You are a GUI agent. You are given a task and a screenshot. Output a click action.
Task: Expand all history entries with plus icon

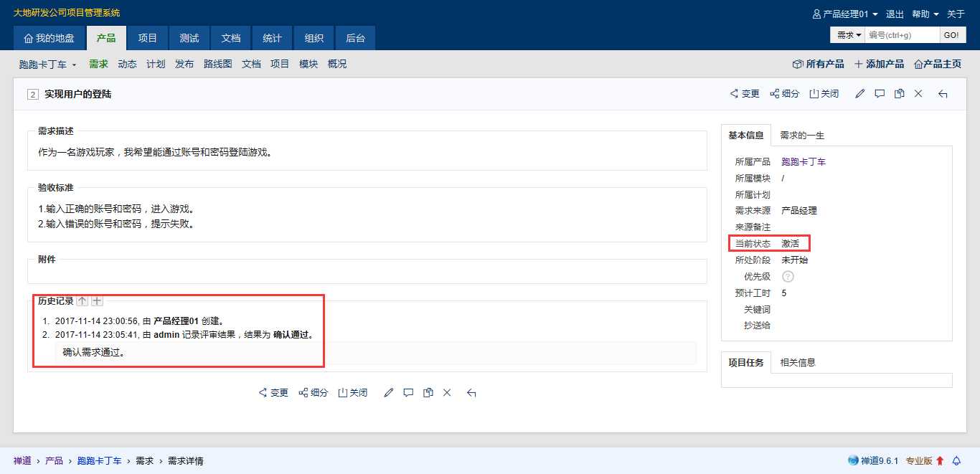click(97, 301)
